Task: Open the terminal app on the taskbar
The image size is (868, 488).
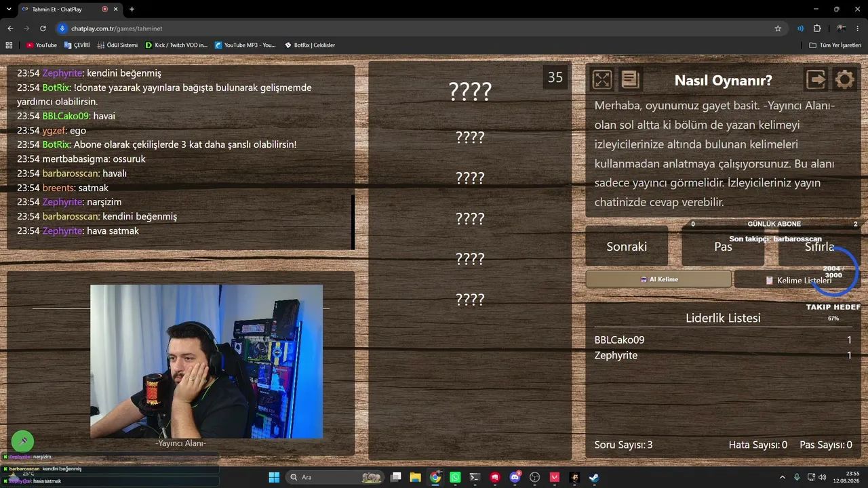Action: (475, 477)
